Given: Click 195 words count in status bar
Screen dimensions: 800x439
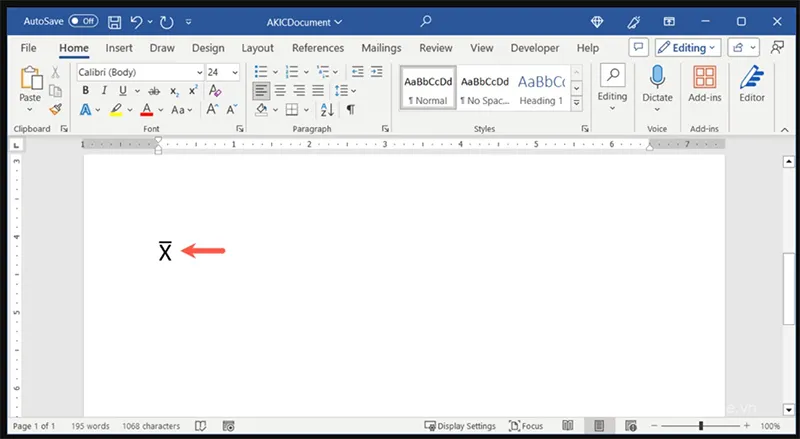Looking at the screenshot, I should coord(90,426).
